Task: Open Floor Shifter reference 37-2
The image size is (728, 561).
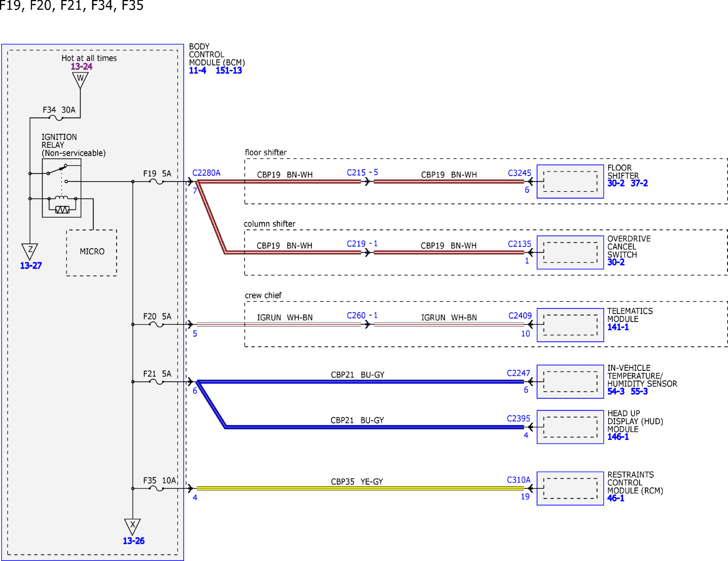Action: [x=639, y=183]
